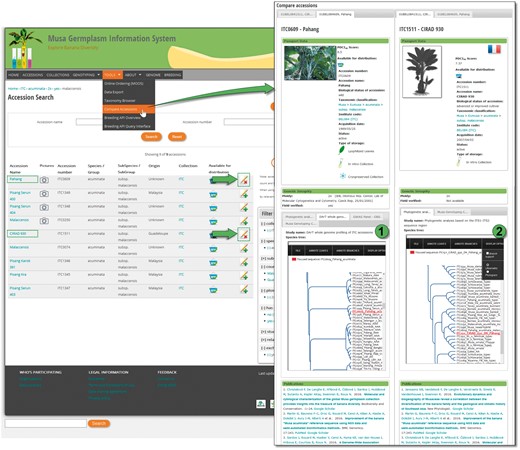Viewport: 520px width, 450px height.
Task: Open the About dropdown menu
Action: click(133, 75)
